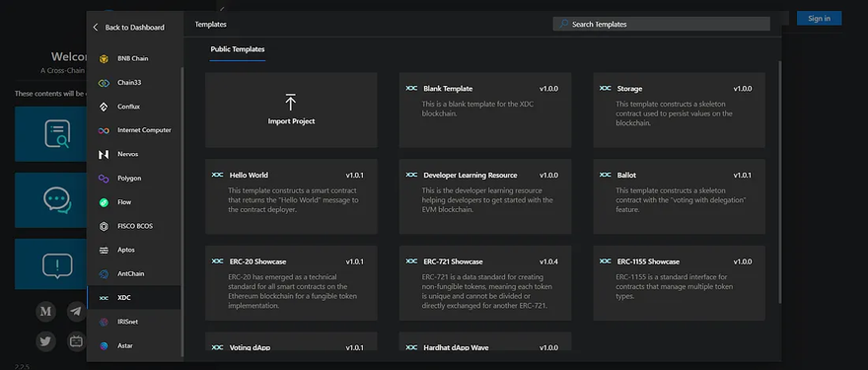Open the Medium icon in background window
Viewport: 868px width, 370px height.
coord(46,312)
